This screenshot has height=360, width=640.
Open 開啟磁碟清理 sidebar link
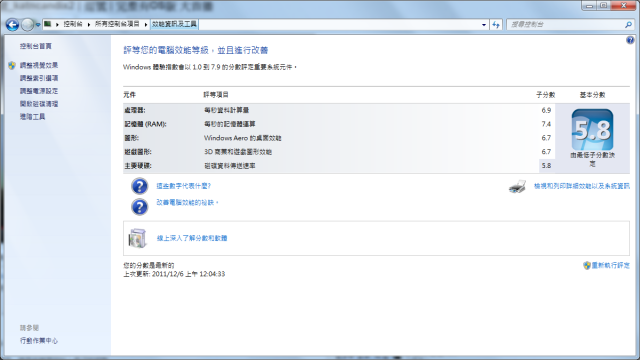coord(39,104)
